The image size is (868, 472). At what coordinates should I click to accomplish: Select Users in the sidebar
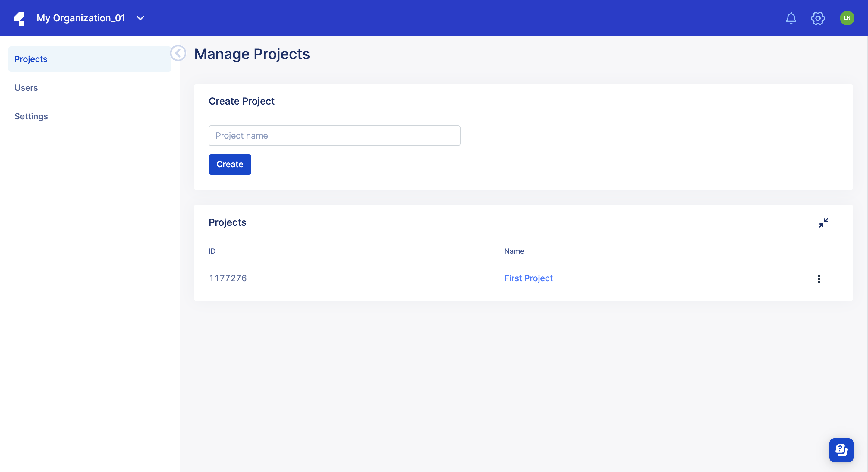pyautogui.click(x=26, y=88)
